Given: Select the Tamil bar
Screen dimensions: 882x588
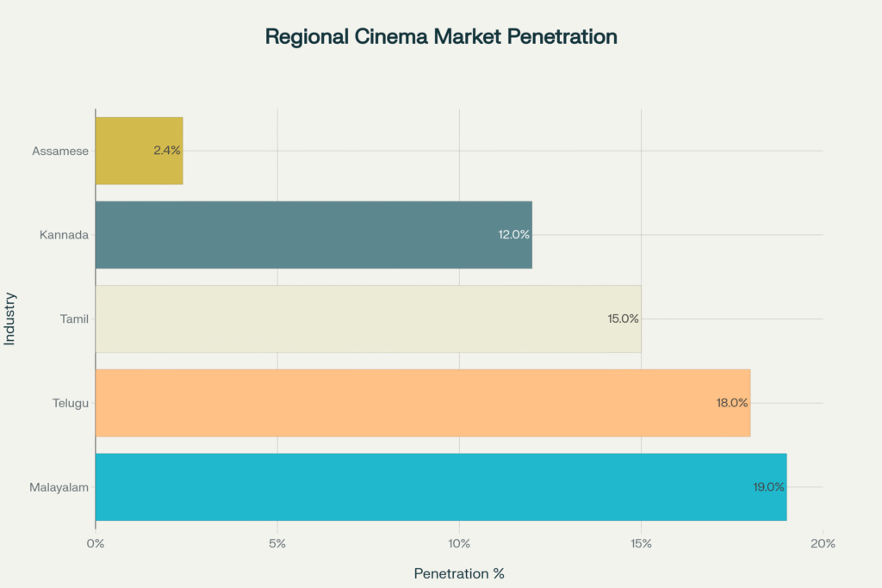Looking at the screenshot, I should tap(369, 319).
